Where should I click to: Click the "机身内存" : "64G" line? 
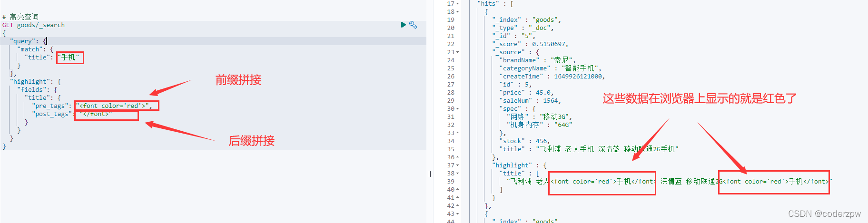pyautogui.click(x=540, y=125)
